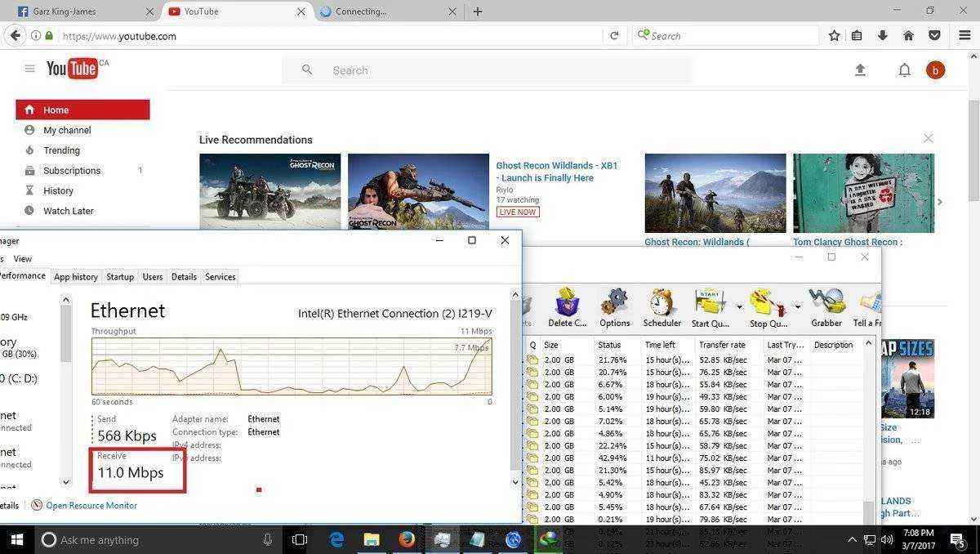The width and height of the screenshot is (980, 554).
Task: Show bookmarks list in Firefox toolbar
Action: coord(857,36)
